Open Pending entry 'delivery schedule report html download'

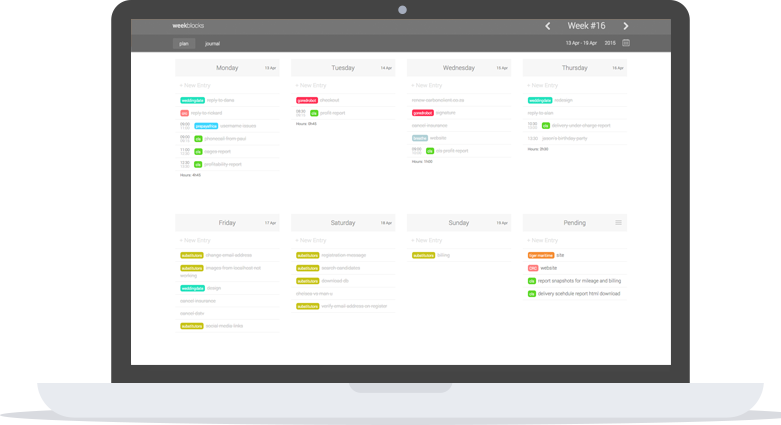pyautogui.click(x=580, y=294)
